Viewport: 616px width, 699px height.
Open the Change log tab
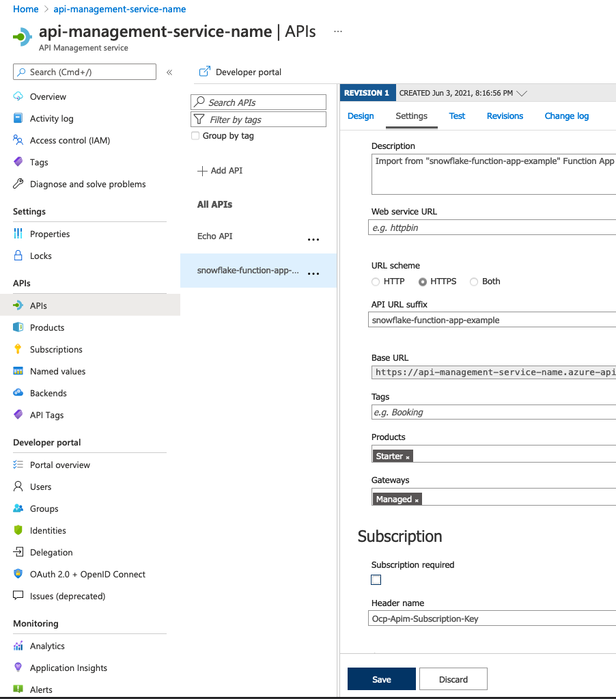tap(566, 116)
